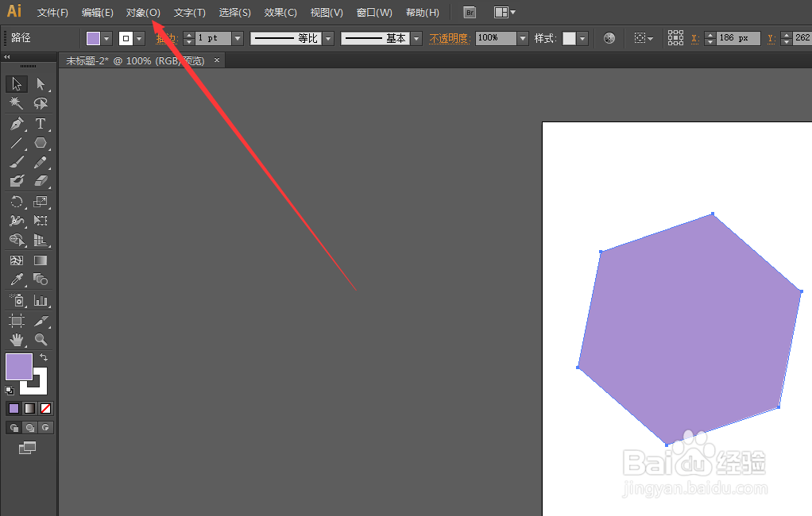Select the Mesh tool
812x516 pixels.
[x=17, y=260]
